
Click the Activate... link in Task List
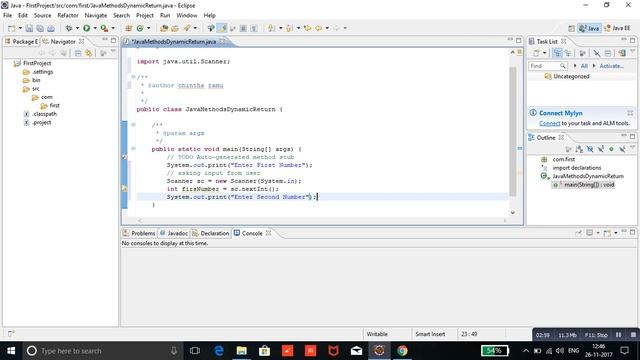pos(611,66)
